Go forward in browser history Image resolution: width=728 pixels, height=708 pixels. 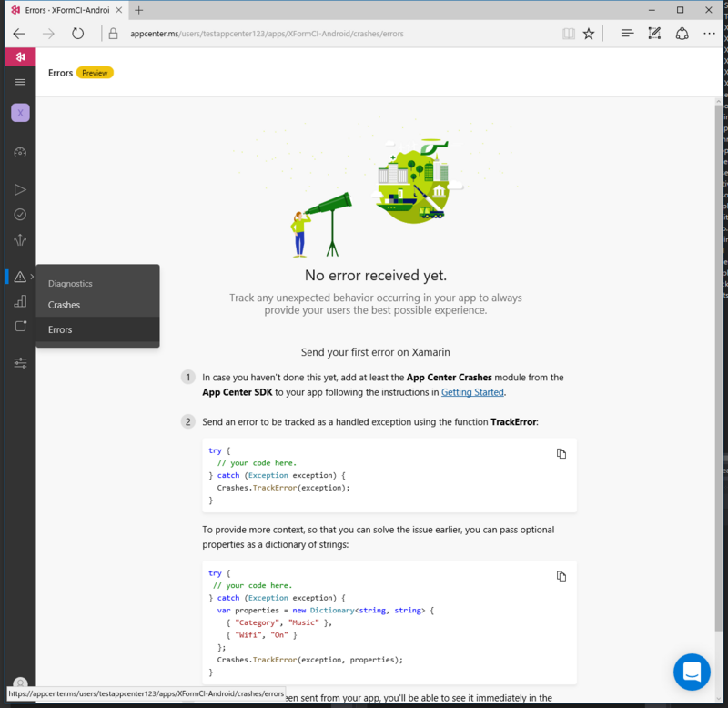coord(48,34)
